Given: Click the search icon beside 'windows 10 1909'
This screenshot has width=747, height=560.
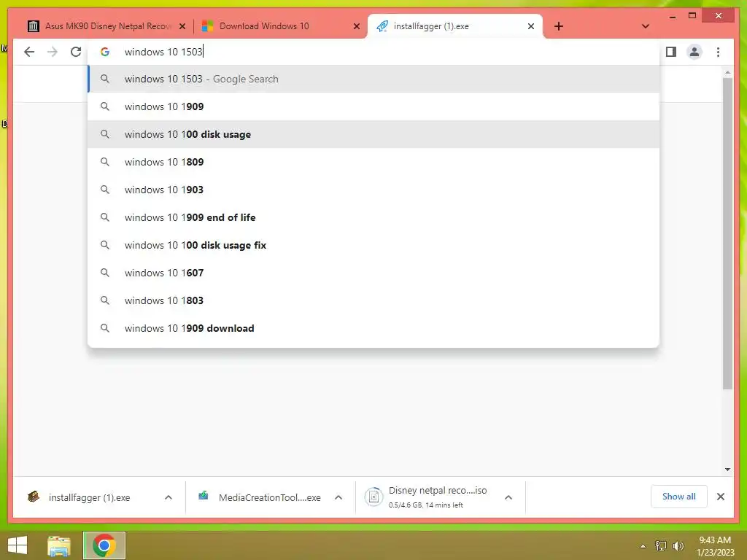Looking at the screenshot, I should coord(105,106).
